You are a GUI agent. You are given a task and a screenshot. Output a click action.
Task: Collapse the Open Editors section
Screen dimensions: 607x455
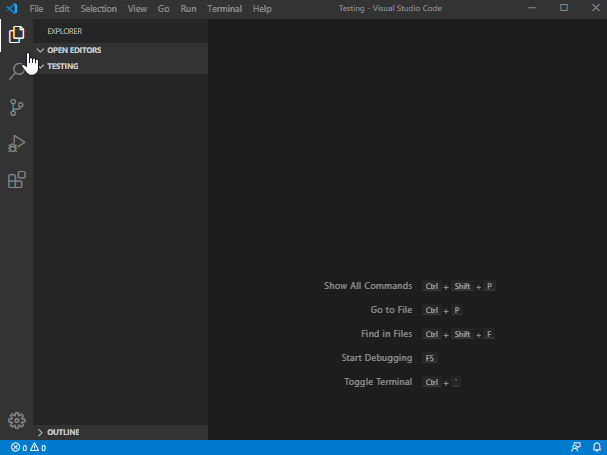(x=120, y=50)
